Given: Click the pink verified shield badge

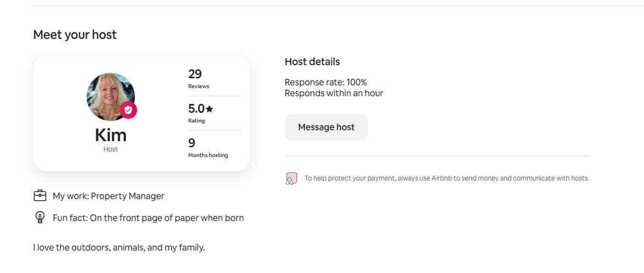Looking at the screenshot, I should click(x=128, y=110).
